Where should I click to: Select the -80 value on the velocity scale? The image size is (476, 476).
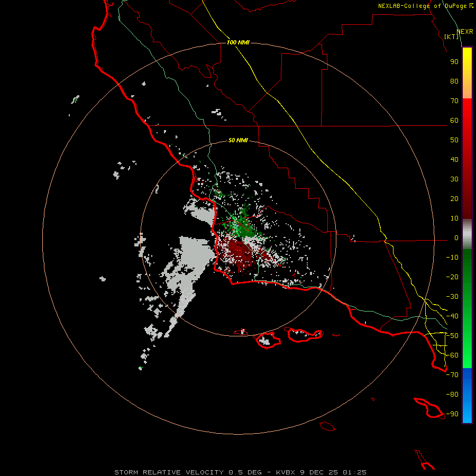pos(452,395)
